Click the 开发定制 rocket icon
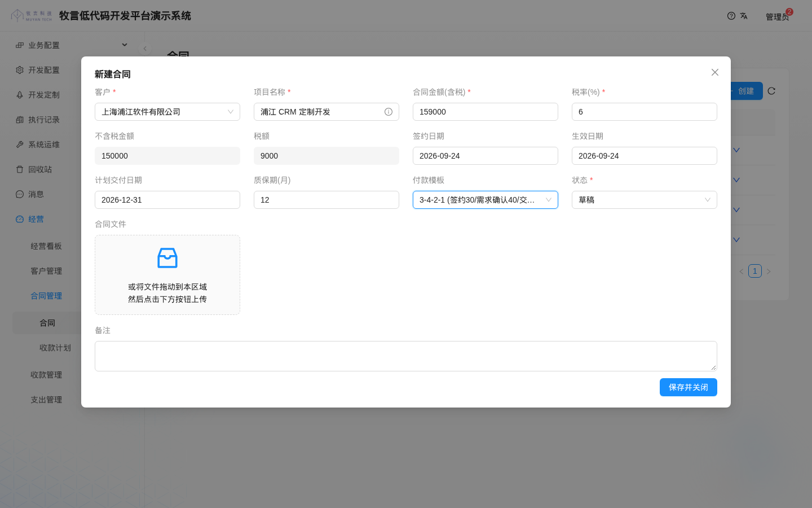Image resolution: width=812 pixels, height=508 pixels. point(20,95)
